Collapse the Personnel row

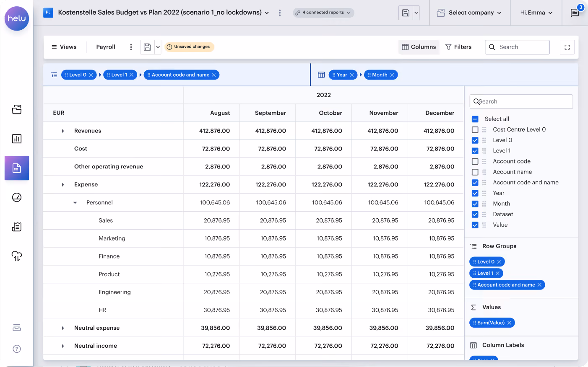click(x=75, y=203)
